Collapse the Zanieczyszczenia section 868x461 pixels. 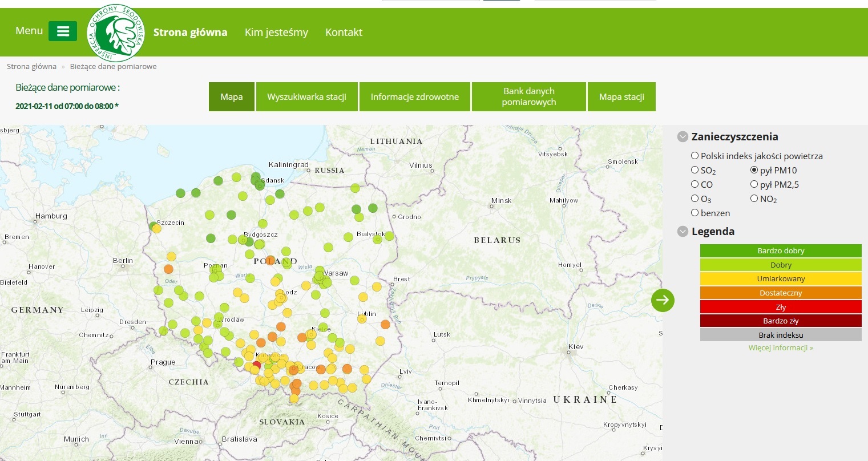tap(682, 137)
